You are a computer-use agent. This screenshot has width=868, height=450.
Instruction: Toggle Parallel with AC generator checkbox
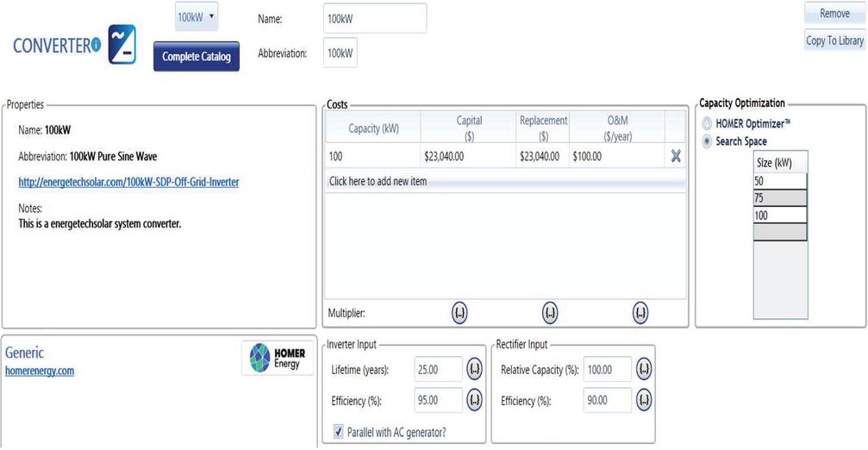click(338, 430)
